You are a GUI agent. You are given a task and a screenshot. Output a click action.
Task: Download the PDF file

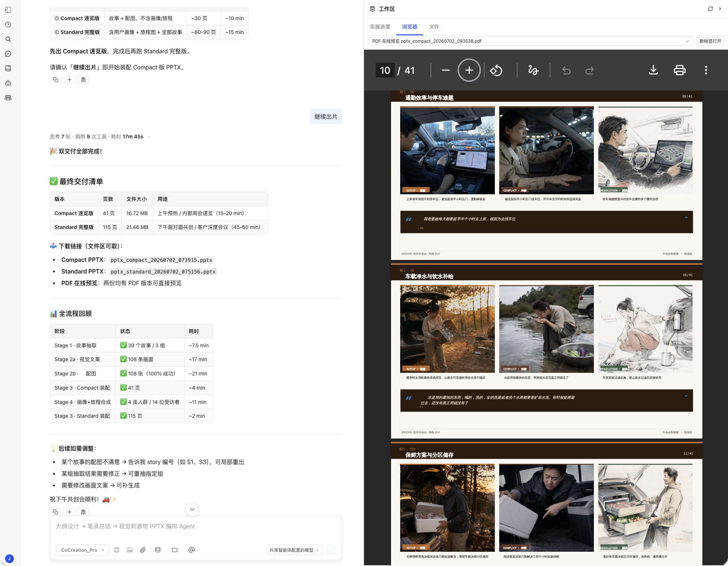pyautogui.click(x=653, y=70)
